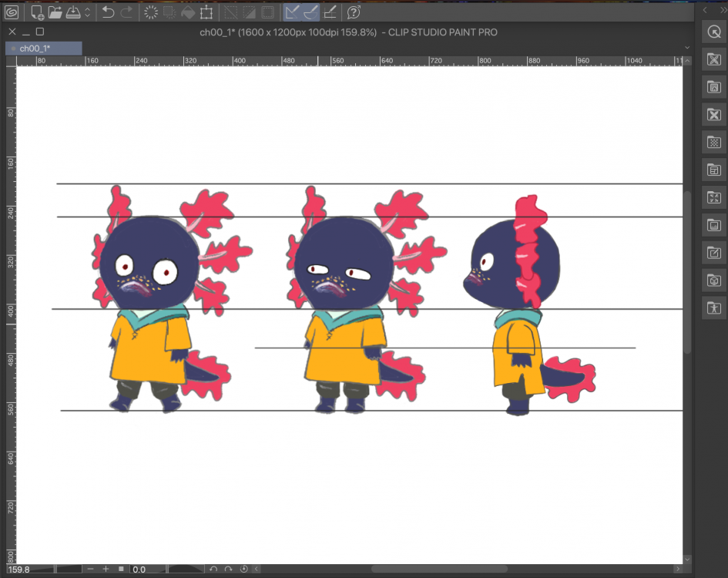Click the Clip Studio logo icon
The height and width of the screenshot is (578, 728).
click(x=12, y=12)
